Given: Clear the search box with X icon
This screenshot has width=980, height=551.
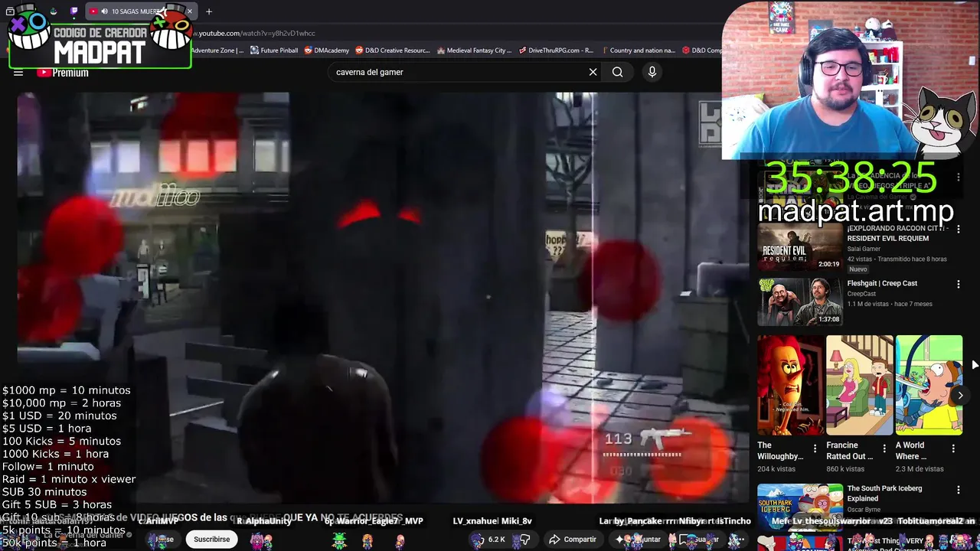Looking at the screenshot, I should click(593, 72).
